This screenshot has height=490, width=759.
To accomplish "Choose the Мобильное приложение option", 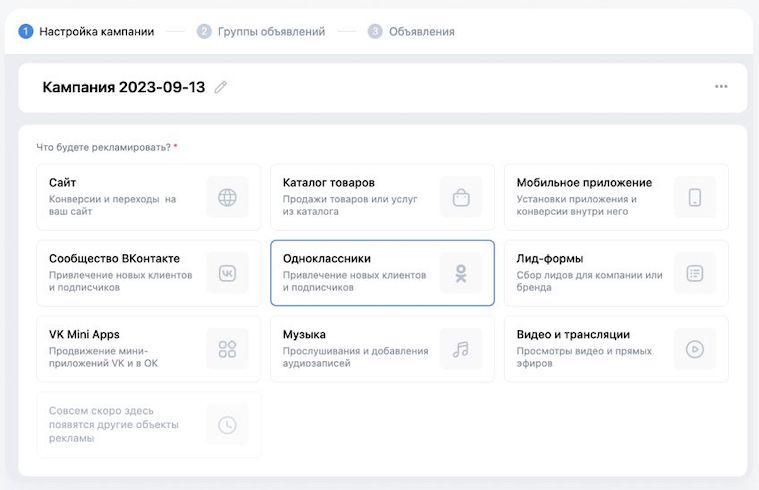I will (x=616, y=197).
